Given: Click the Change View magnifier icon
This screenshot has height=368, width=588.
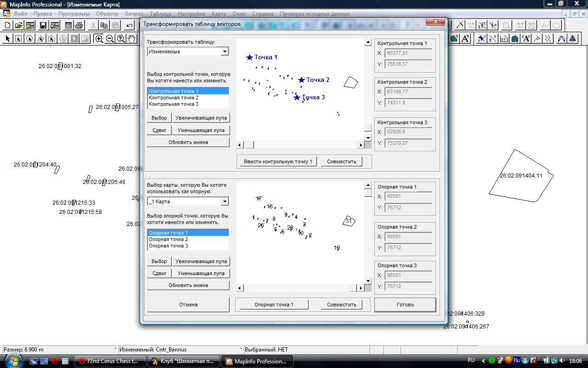Looking at the screenshot, I should 121,39.
